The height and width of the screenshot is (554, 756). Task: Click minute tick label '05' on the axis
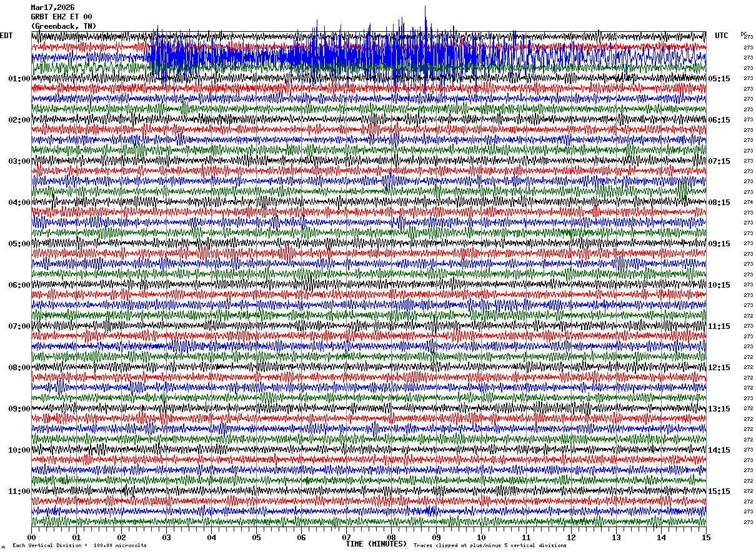tap(257, 537)
